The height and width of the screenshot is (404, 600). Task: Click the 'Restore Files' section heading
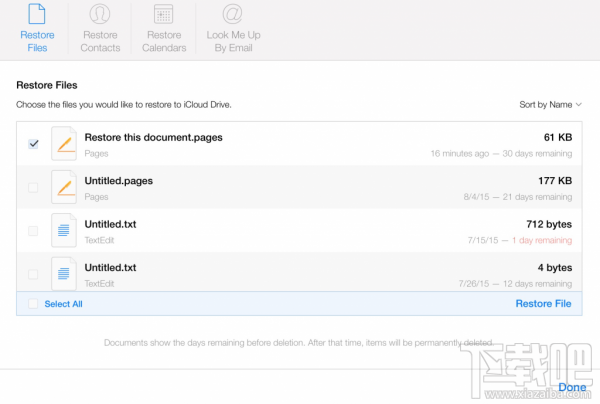pos(47,85)
